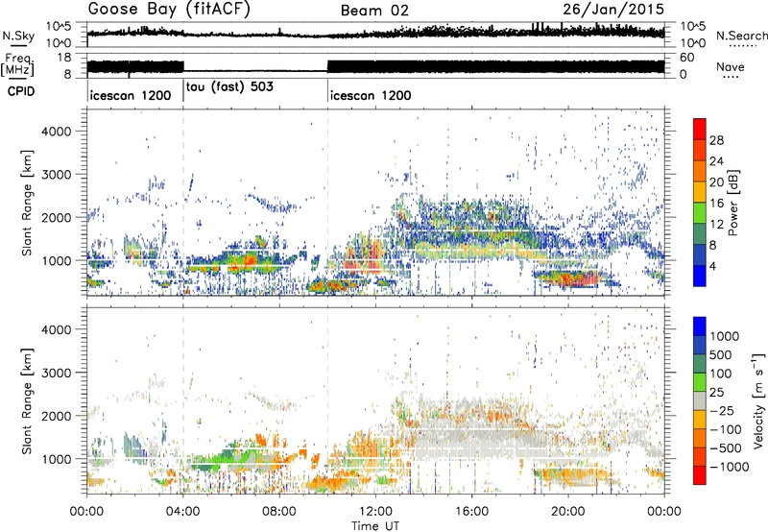Click the first 'icescan 1200' label at 00:00

131,95
